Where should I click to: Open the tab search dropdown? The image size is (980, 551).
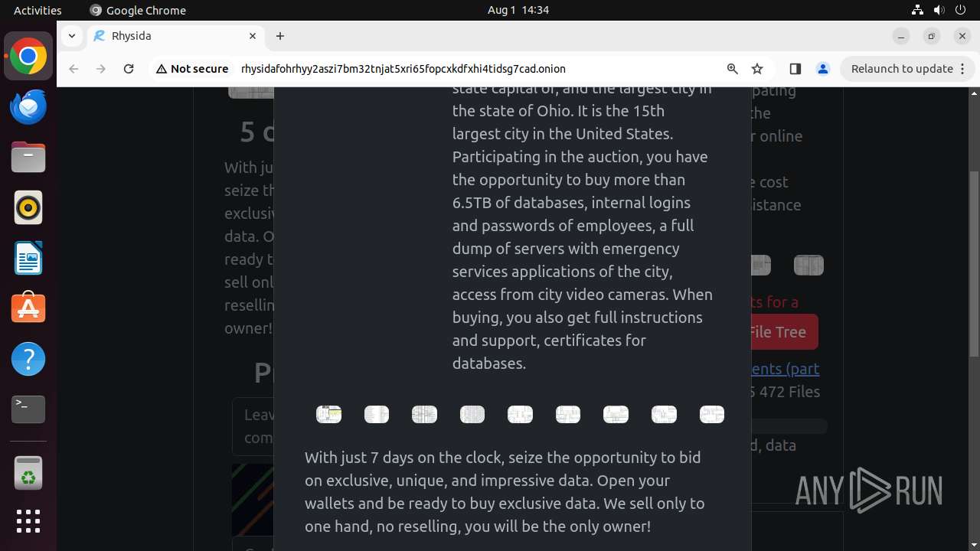(x=71, y=36)
